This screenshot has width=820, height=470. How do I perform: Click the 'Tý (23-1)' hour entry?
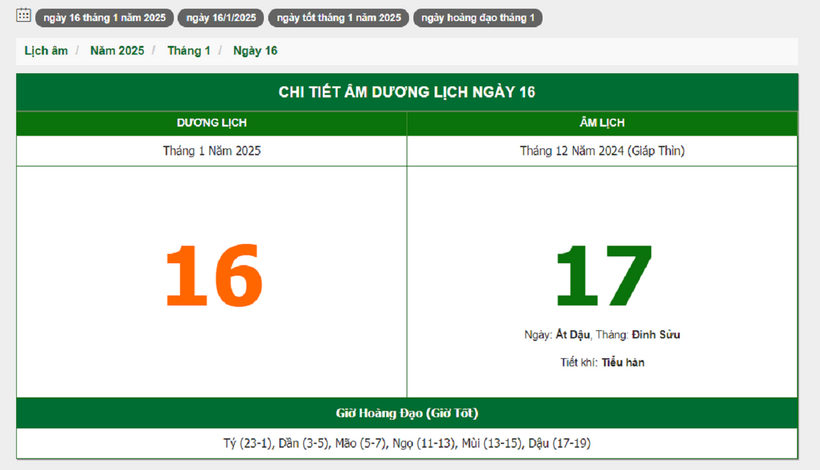pyautogui.click(x=248, y=443)
